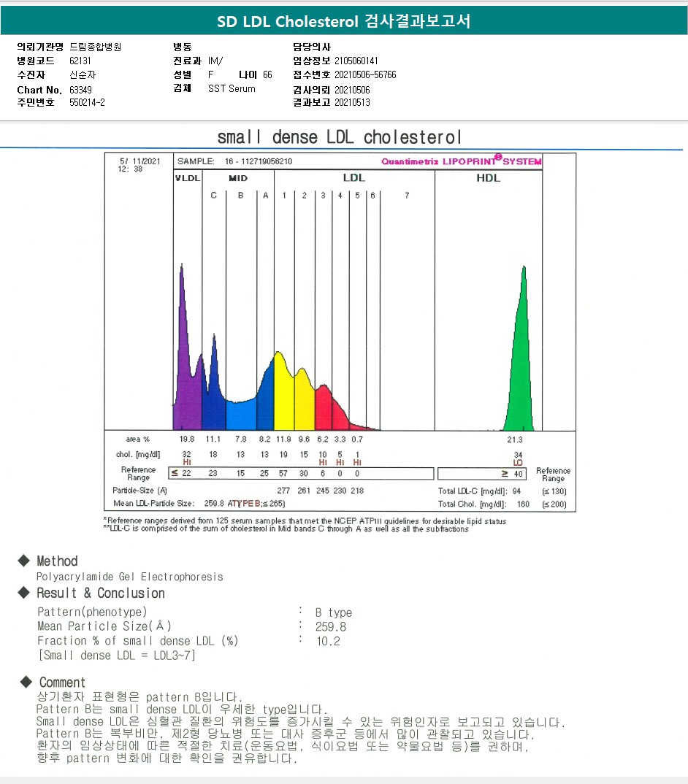Image resolution: width=688 pixels, height=784 pixels.
Task: Select the hospital name '드림종합병원'
Action: (95, 47)
